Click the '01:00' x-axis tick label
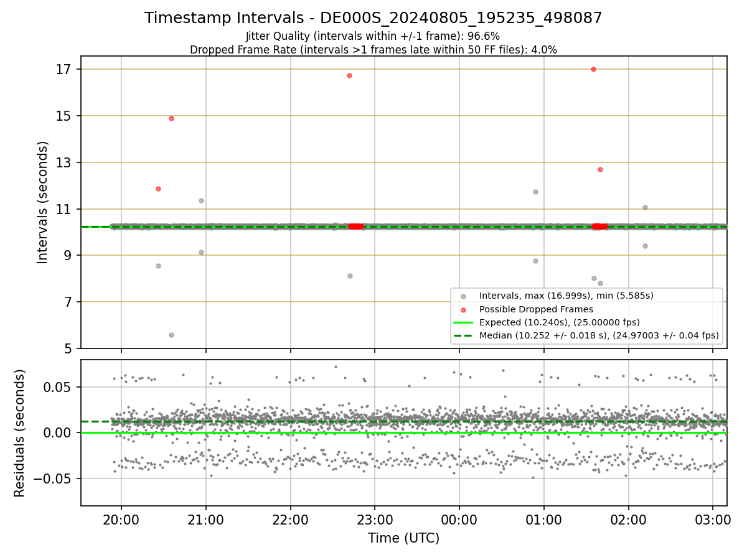This screenshot has height=560, width=747. [544, 519]
